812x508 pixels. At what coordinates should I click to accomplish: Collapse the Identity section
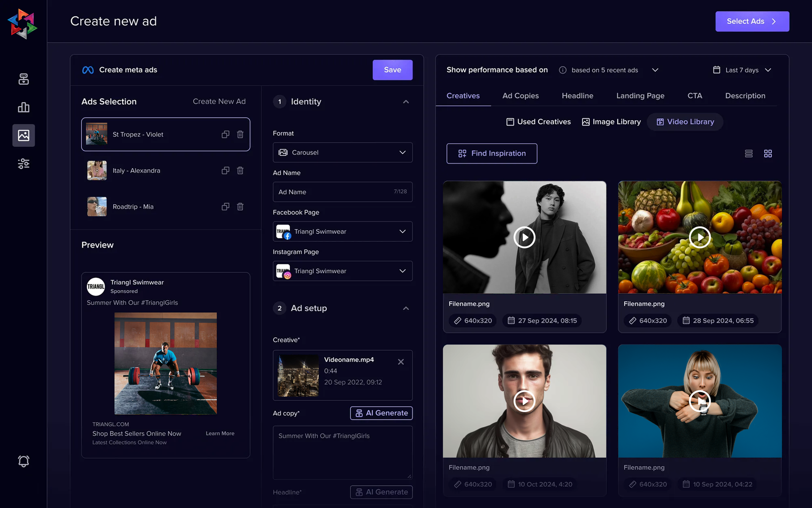(x=405, y=102)
